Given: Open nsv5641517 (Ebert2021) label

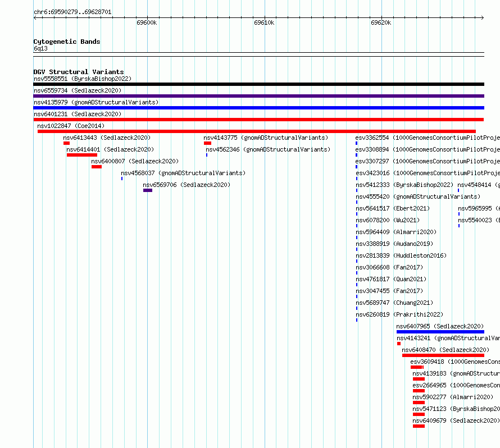Looking at the screenshot, I should (393, 208).
